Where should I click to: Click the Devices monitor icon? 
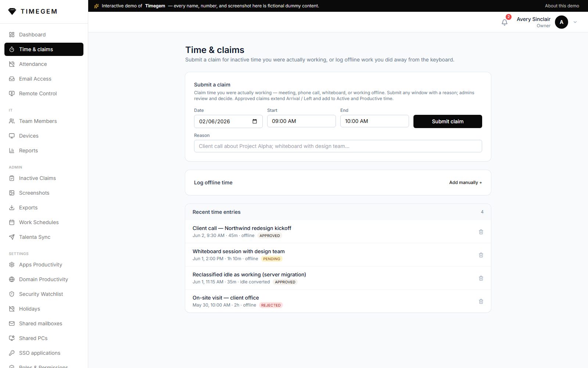pos(12,136)
